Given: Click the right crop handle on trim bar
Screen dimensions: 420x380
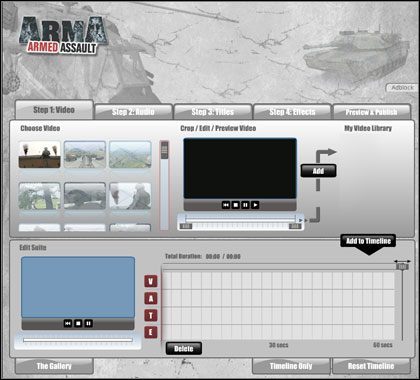Looking at the screenshot, I should coord(295,226).
